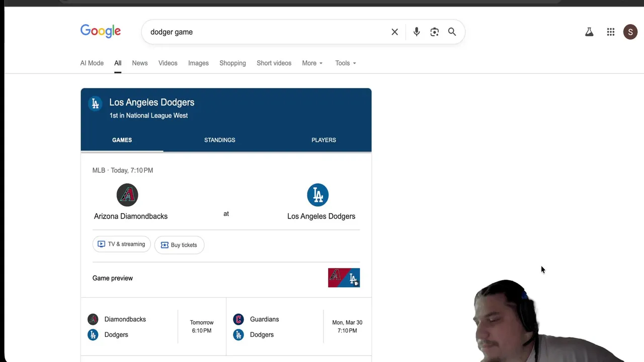Viewport: 644px width, 362px height.
Task: Click the Google logo
Action: tap(101, 31)
